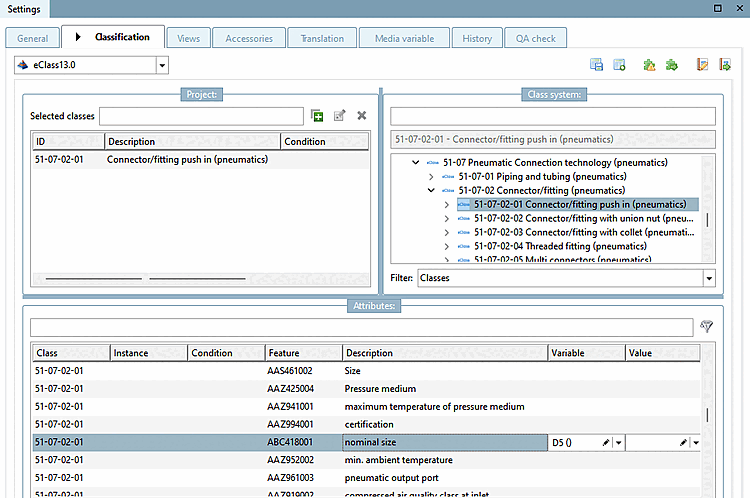Click the Selected classes input field
Screen dimensions: 750x498
pyautogui.click(x=201, y=116)
